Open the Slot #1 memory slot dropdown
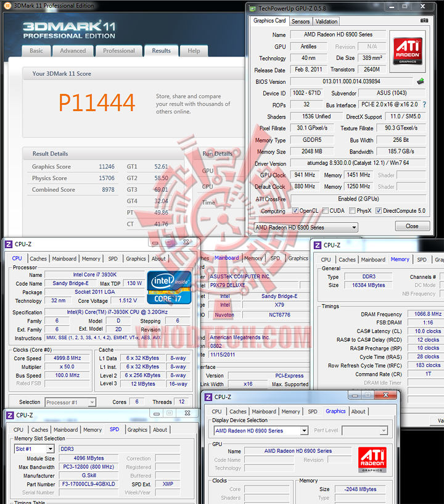The image size is (444, 504). 35,449
